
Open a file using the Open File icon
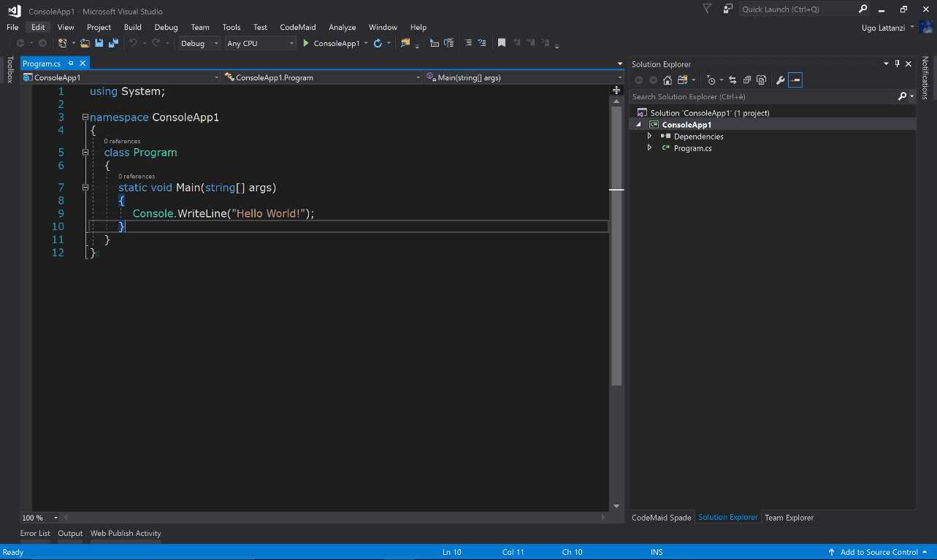pos(83,43)
